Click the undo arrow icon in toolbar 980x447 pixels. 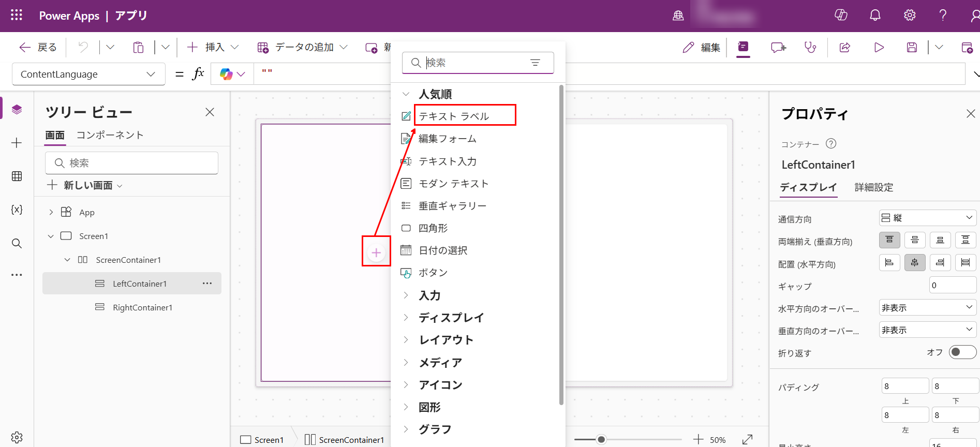(x=83, y=48)
